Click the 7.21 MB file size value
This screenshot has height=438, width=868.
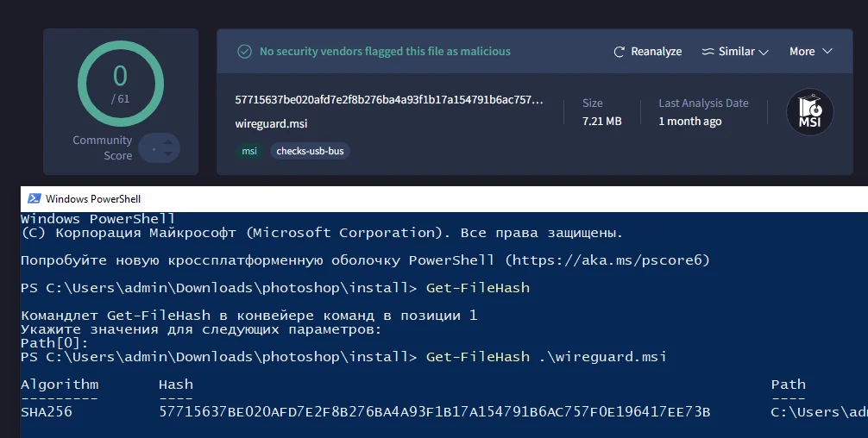coord(601,122)
